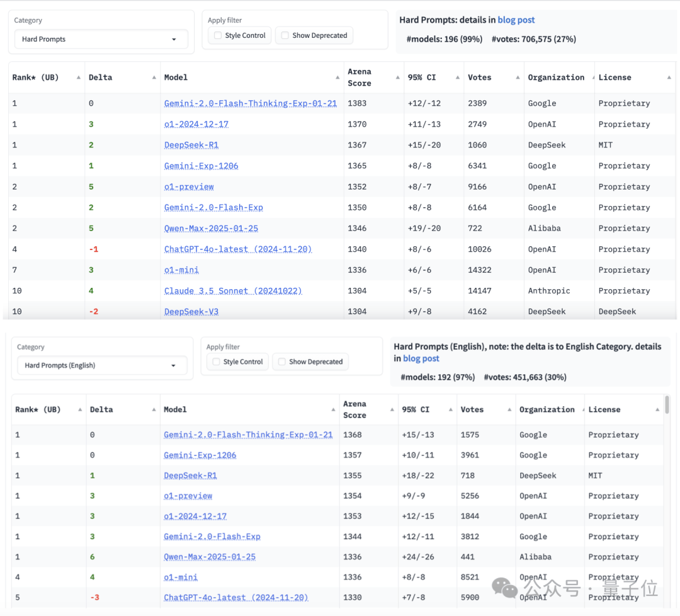Image resolution: width=680 pixels, height=616 pixels.
Task: Open blog post link in top header
Action: (x=516, y=20)
